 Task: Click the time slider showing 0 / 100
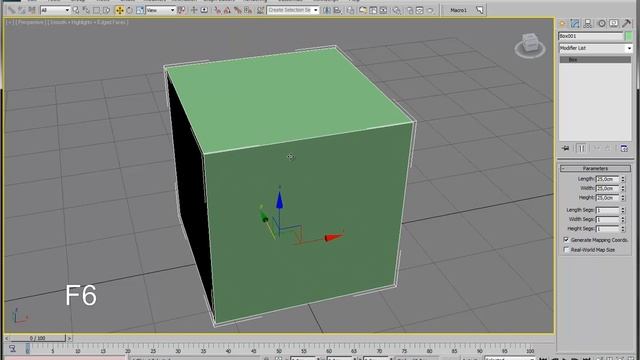(38, 338)
